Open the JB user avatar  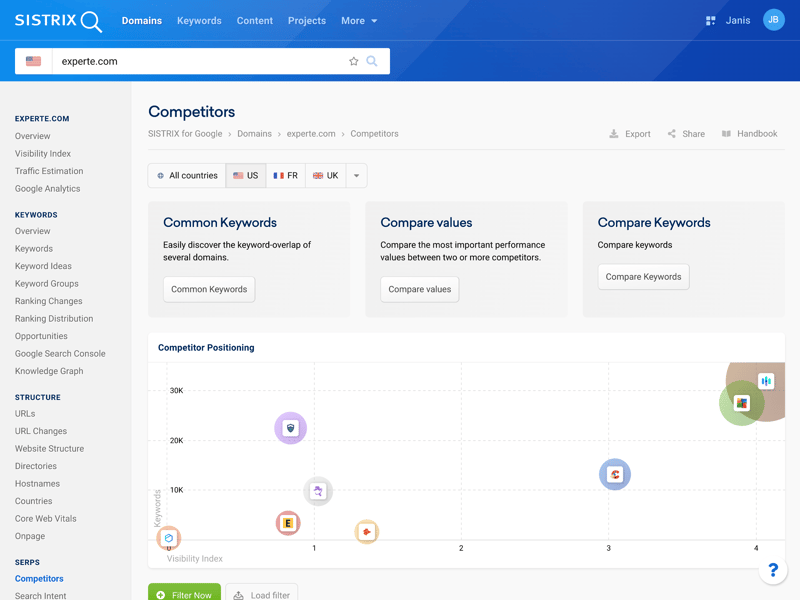point(773,20)
